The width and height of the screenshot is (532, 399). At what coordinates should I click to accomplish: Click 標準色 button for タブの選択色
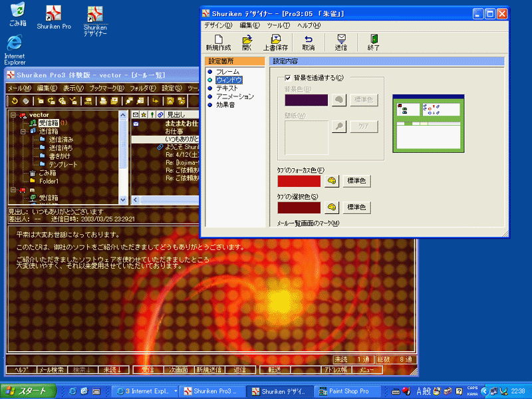356,207
